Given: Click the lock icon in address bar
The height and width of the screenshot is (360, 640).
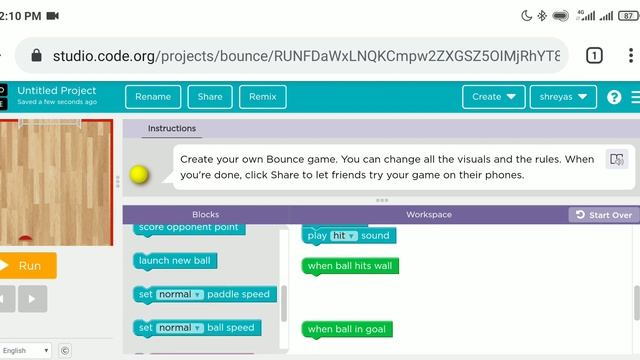Looking at the screenshot, I should click(36, 56).
